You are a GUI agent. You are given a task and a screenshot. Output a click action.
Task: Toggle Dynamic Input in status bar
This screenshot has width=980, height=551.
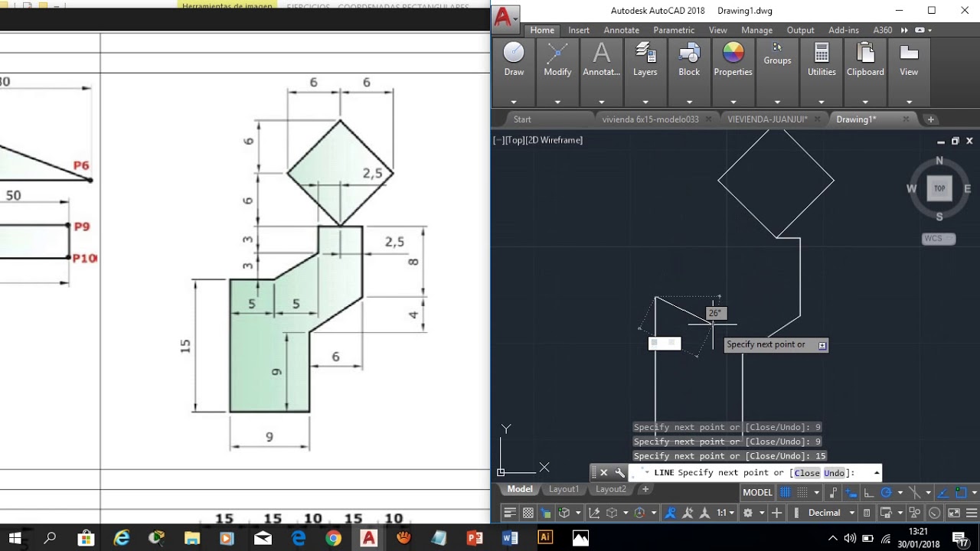851,492
